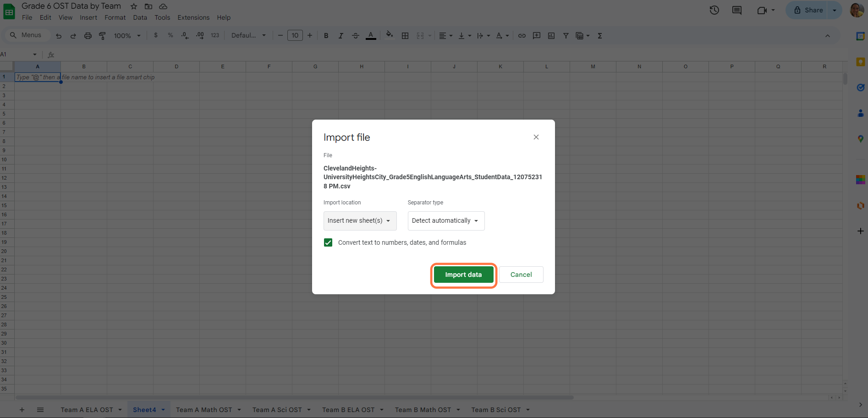Star the Grade 6 OST document
The width and height of the screenshot is (868, 418).
tap(134, 6)
